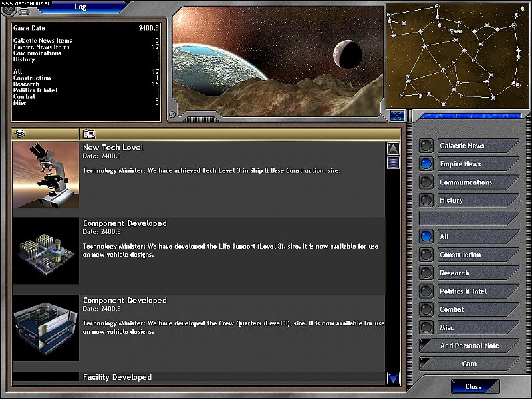
Task: Click the Goto button
Action: tap(469, 364)
